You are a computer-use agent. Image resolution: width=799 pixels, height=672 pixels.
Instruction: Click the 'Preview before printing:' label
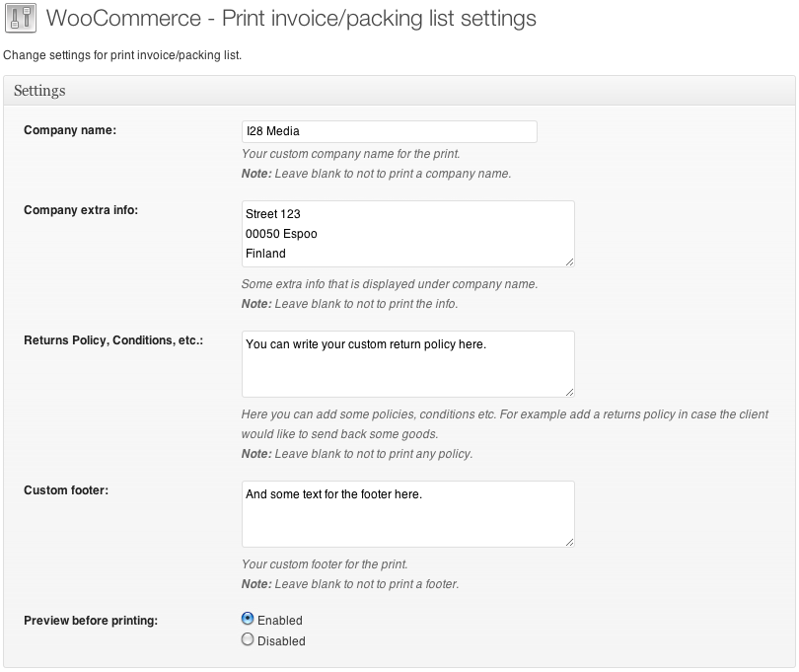91,621
